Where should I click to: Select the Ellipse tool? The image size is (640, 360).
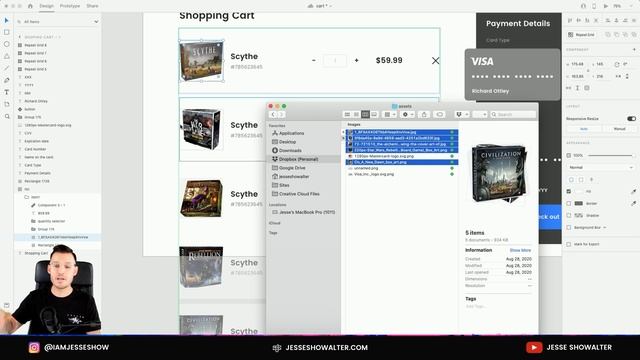[7, 44]
